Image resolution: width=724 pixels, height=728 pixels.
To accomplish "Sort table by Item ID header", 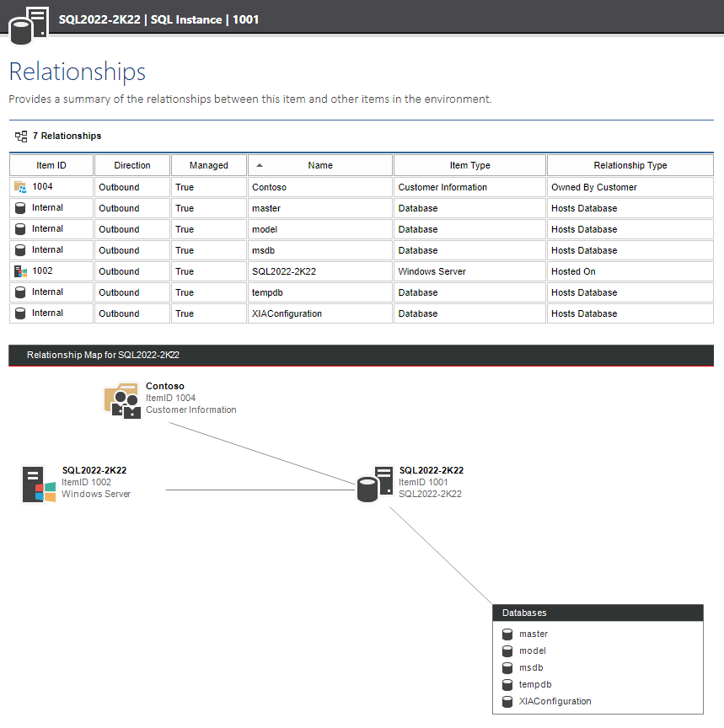I will [51, 165].
